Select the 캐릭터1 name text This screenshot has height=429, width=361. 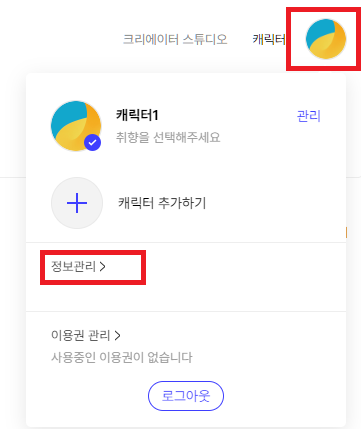[137, 115]
